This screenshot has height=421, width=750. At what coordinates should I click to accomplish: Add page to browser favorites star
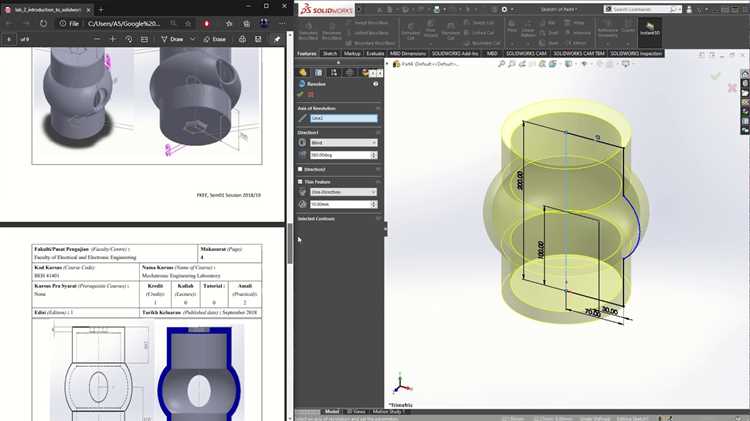(x=188, y=23)
